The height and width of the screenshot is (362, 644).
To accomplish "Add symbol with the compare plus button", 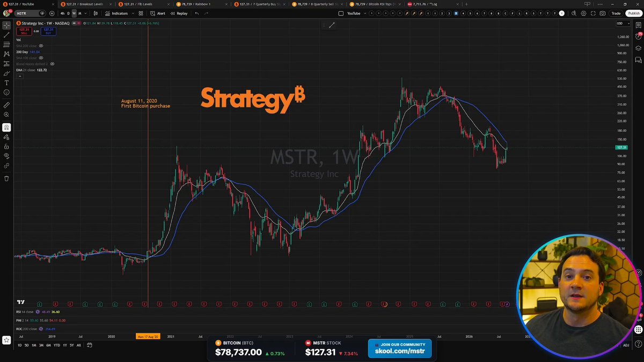I will point(52,13).
